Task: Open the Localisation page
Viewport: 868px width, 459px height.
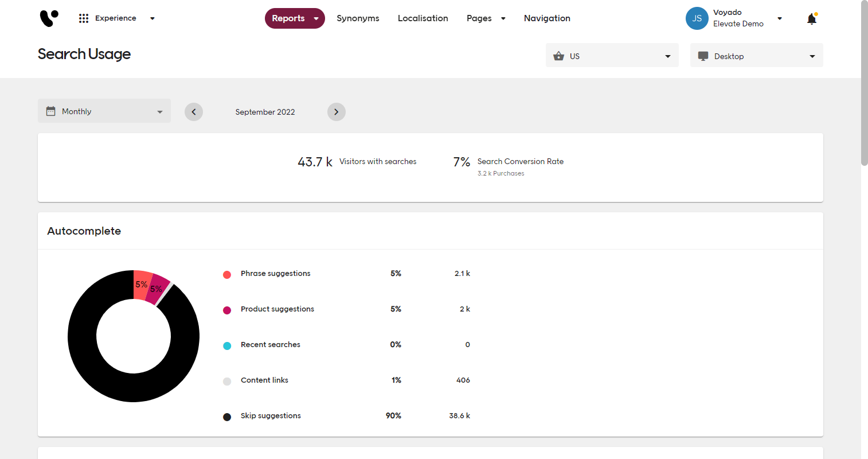Action: click(x=423, y=18)
